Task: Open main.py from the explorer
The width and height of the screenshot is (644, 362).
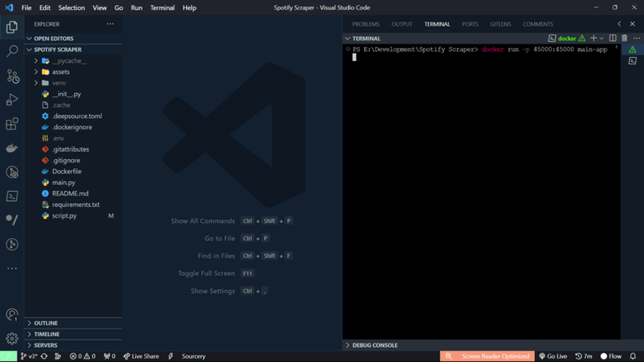Action: [64, 182]
